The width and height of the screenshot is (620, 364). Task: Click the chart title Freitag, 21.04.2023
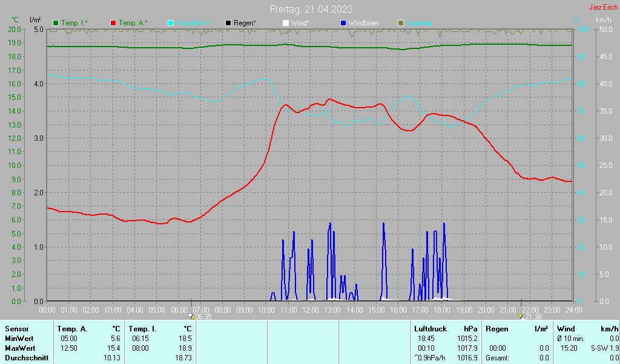pyautogui.click(x=311, y=9)
